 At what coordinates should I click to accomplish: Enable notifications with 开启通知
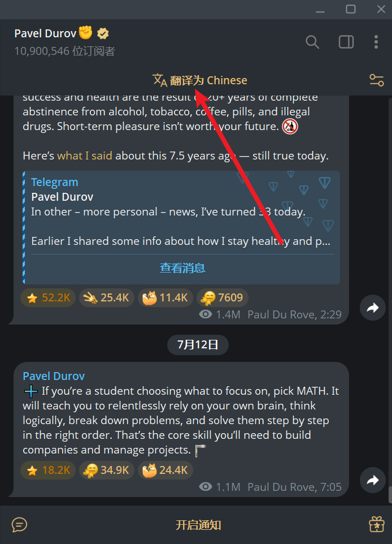point(198,525)
